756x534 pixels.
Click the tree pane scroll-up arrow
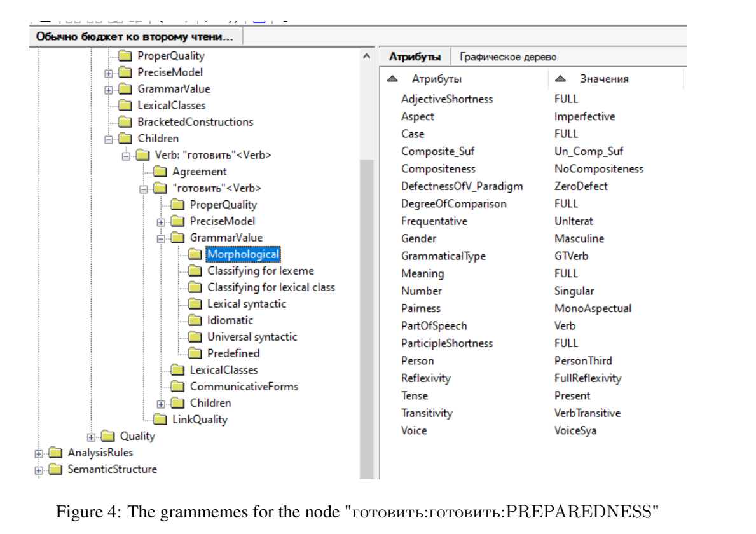(366, 57)
